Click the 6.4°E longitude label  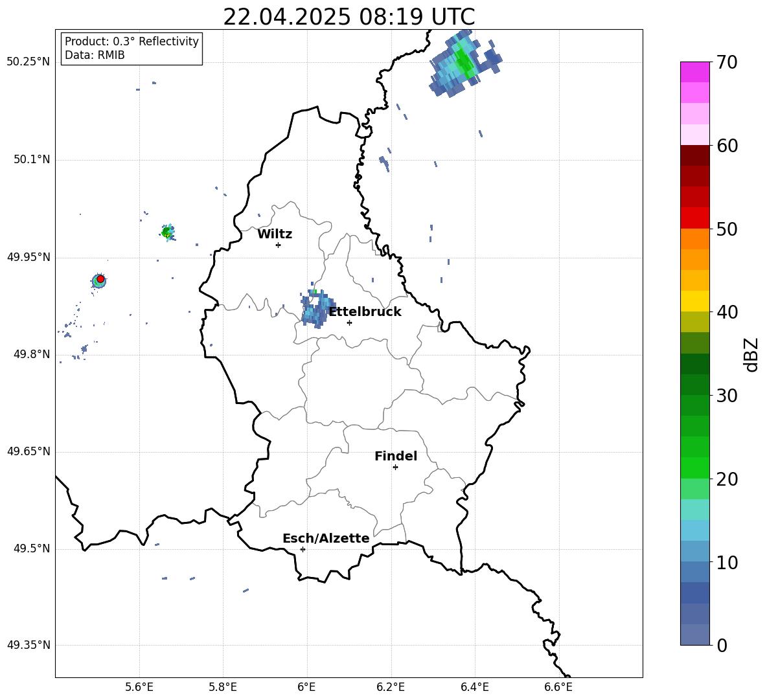(474, 687)
